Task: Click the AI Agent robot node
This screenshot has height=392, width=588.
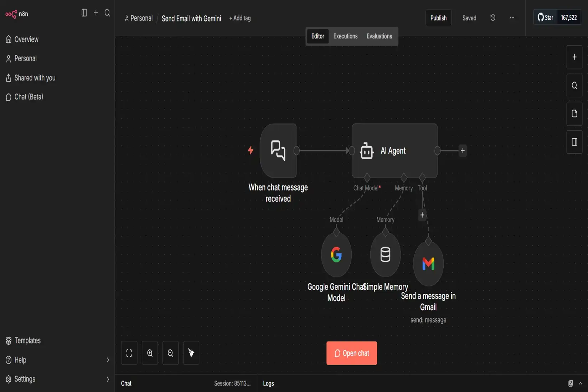Action: pyautogui.click(x=394, y=151)
